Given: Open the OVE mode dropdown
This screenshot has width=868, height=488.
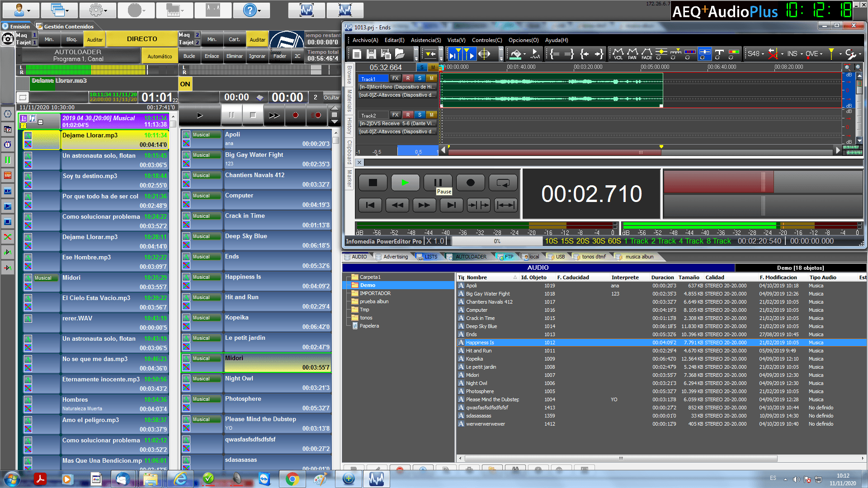Looking at the screenshot, I should tap(814, 54).
